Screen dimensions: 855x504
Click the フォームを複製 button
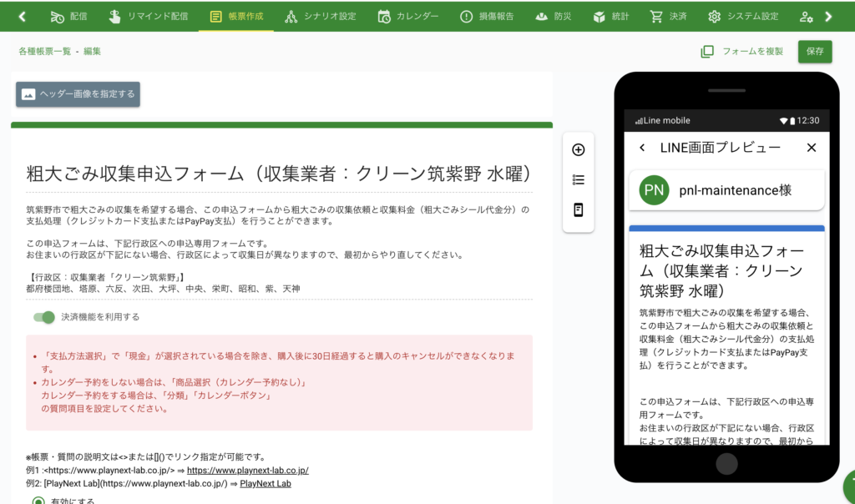click(x=742, y=51)
